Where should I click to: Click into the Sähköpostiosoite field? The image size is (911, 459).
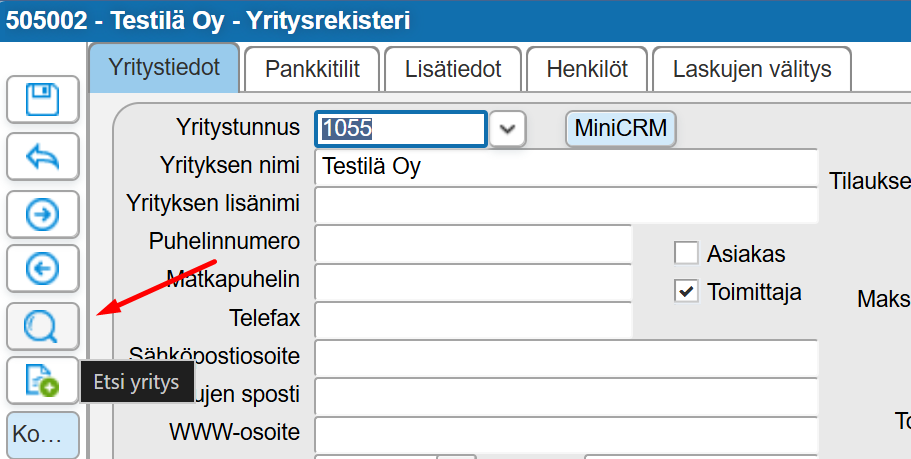coord(565,356)
